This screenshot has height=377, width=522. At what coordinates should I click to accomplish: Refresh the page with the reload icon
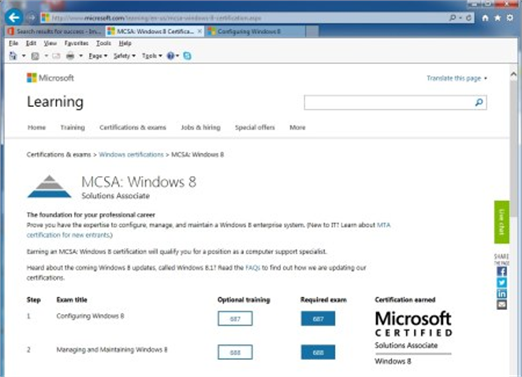[x=469, y=18]
